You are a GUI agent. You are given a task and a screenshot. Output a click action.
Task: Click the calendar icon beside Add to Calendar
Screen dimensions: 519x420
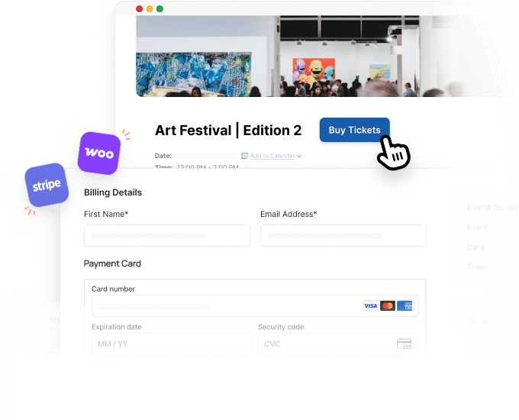pyautogui.click(x=244, y=156)
